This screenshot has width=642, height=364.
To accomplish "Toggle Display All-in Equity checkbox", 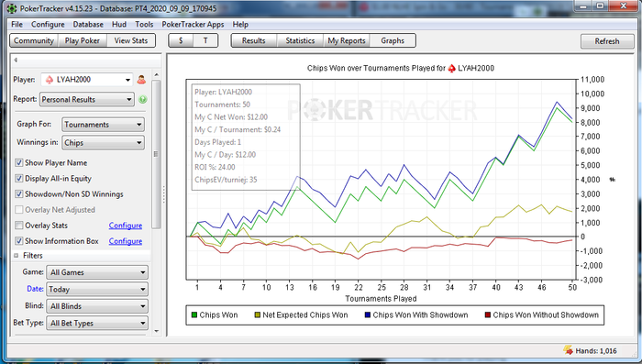I will pyautogui.click(x=19, y=178).
